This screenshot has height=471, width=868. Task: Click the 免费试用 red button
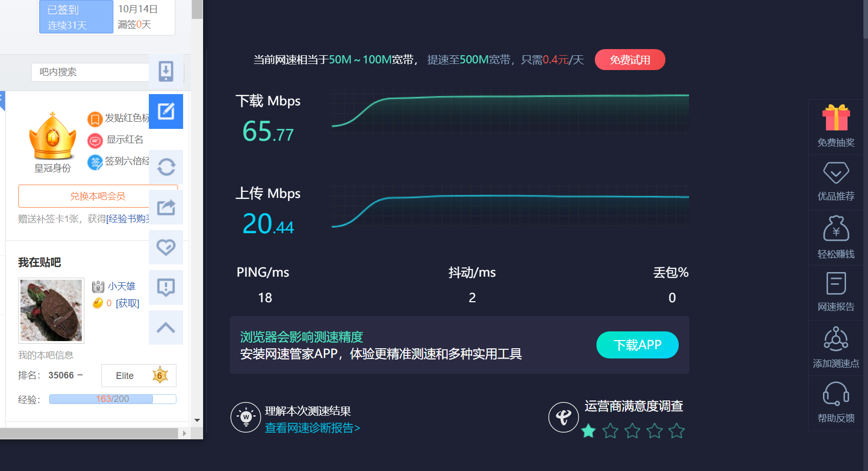[x=630, y=60]
